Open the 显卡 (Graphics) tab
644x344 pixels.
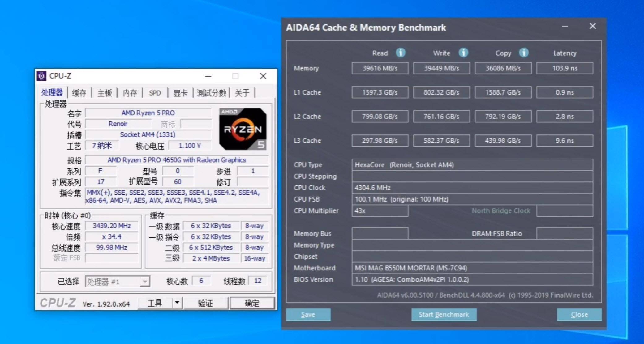pyautogui.click(x=180, y=93)
